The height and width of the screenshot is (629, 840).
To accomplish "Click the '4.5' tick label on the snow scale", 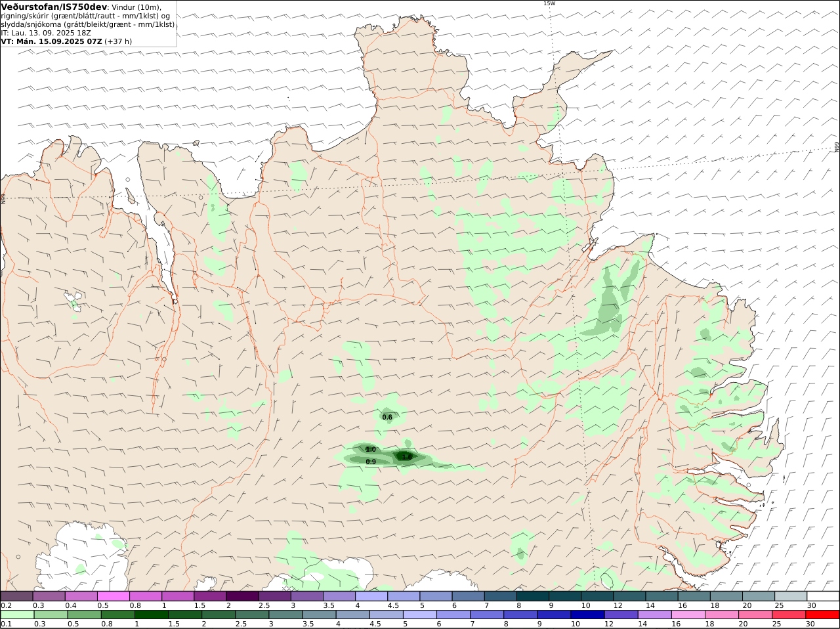I will pos(393,605).
